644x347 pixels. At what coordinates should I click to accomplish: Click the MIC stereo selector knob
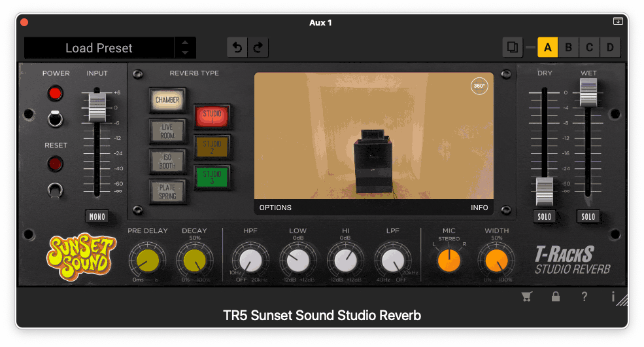(449, 261)
